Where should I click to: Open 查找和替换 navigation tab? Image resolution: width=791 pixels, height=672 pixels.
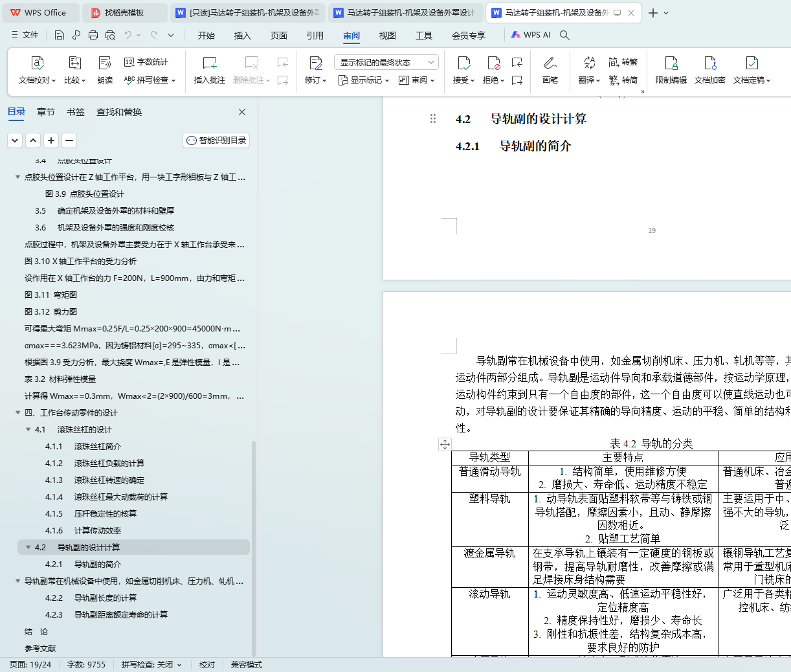click(x=119, y=112)
